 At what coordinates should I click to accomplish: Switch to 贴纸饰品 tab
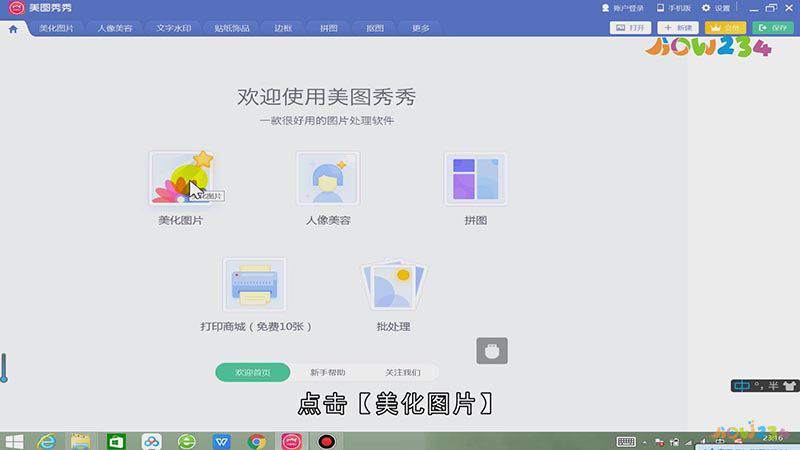[232, 28]
